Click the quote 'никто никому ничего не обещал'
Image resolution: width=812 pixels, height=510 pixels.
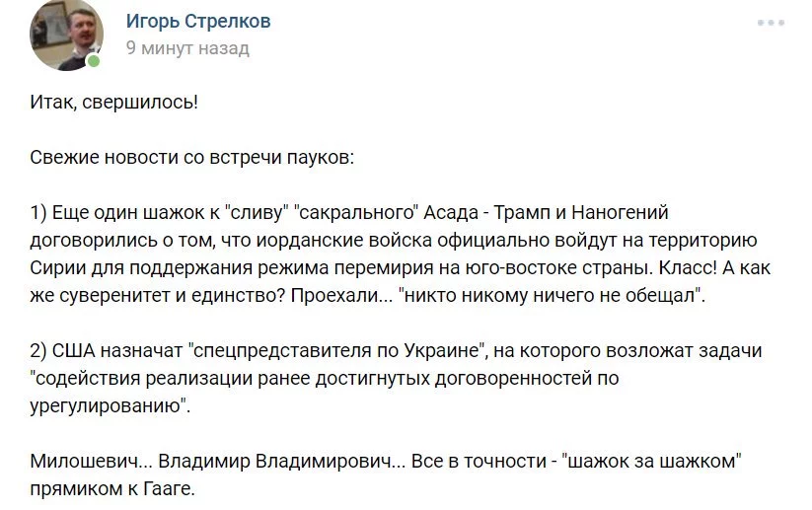click(x=553, y=296)
